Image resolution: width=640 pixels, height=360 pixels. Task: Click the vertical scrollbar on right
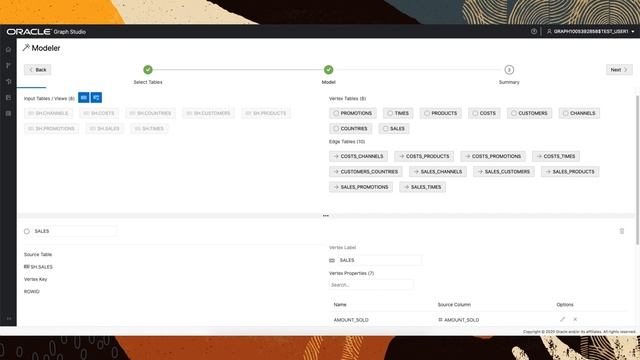pos(637,170)
